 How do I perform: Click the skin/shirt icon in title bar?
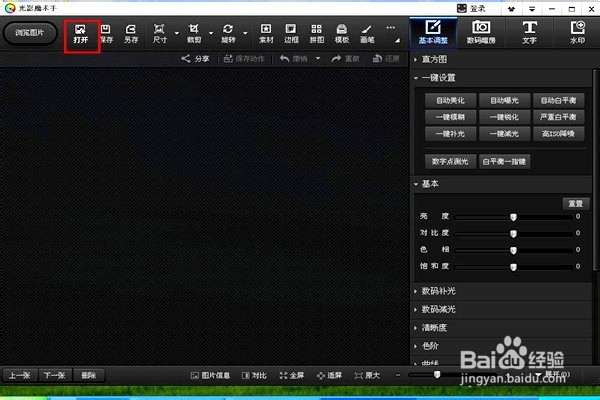pyautogui.click(x=511, y=9)
